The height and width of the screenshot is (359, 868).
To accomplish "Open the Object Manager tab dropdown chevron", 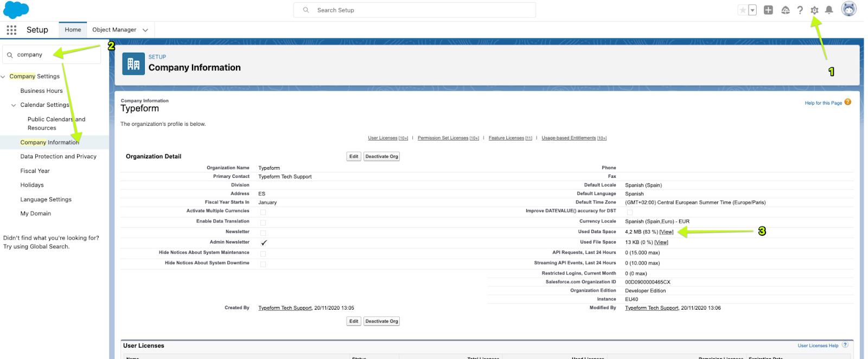I will pyautogui.click(x=145, y=30).
